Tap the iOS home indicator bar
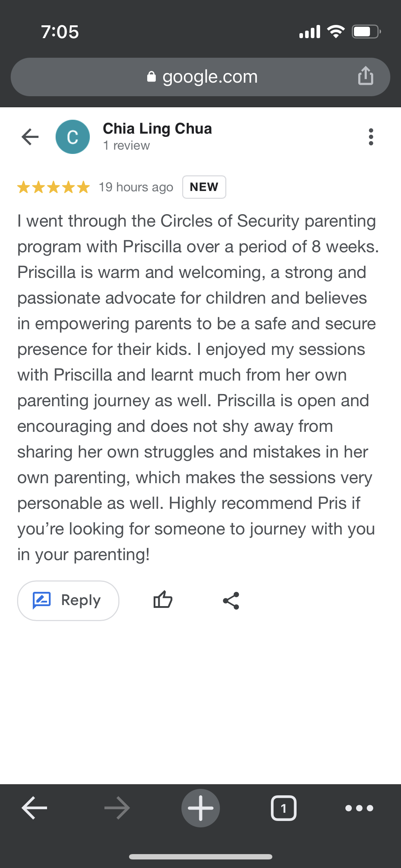The height and width of the screenshot is (868, 401). pyautogui.click(x=201, y=857)
